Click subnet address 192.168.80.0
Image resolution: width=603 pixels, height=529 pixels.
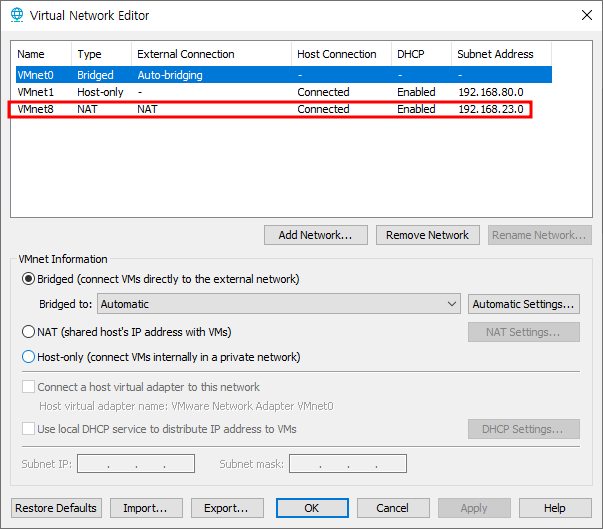(491, 92)
